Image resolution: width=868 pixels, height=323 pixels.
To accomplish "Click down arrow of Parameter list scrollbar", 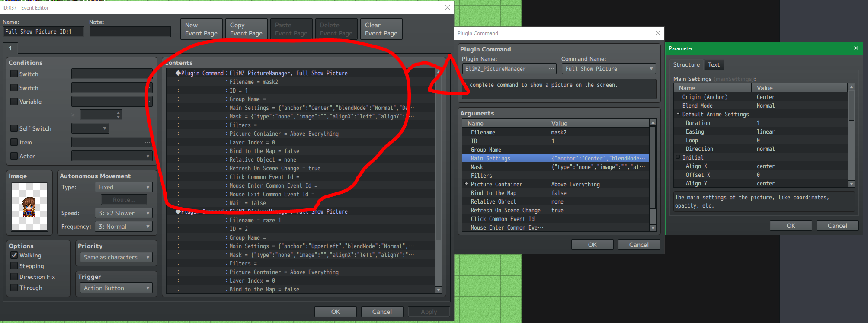I will pyautogui.click(x=852, y=184).
